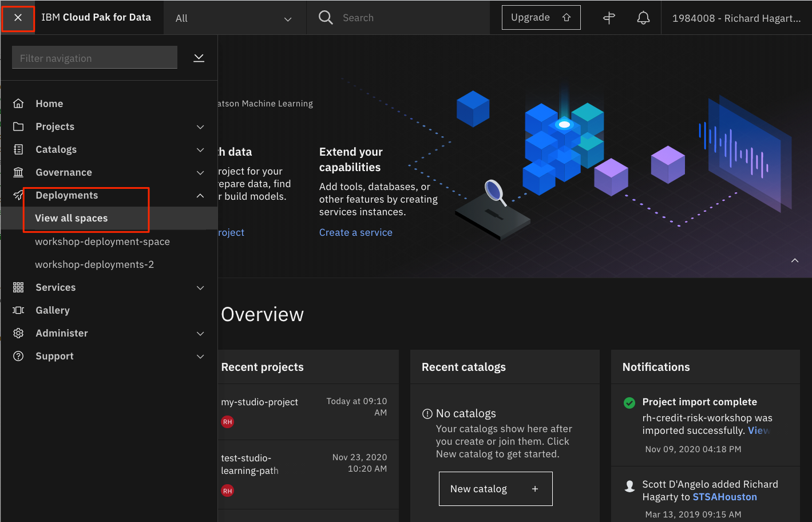Viewport: 812px width, 522px height.
Task: Click the info icon next to No catalogs
Action: coord(427,414)
